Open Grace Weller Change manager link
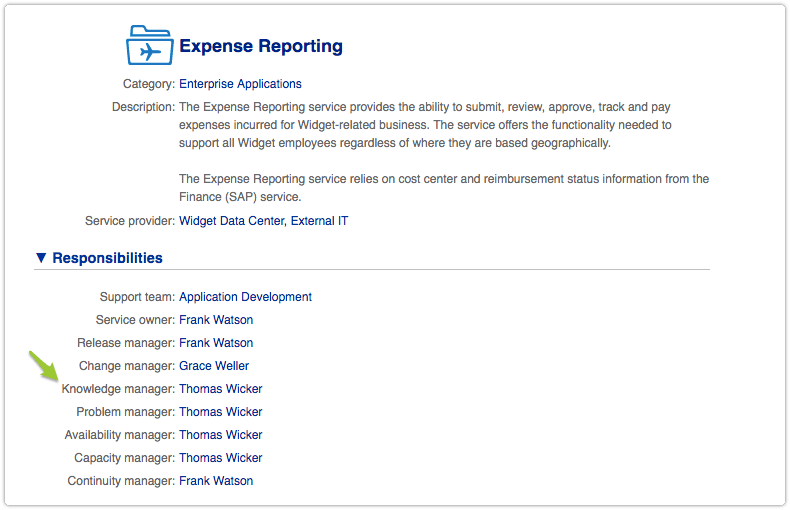 coord(214,366)
